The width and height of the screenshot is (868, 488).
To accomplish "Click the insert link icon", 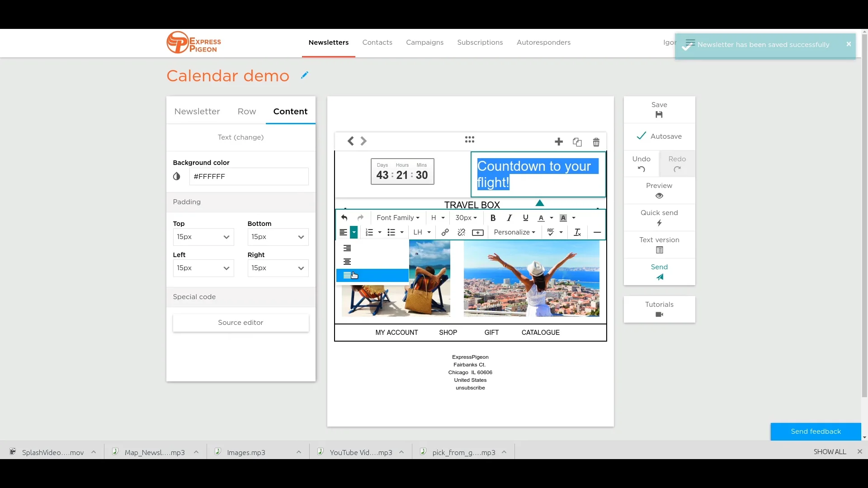I will [445, 232].
